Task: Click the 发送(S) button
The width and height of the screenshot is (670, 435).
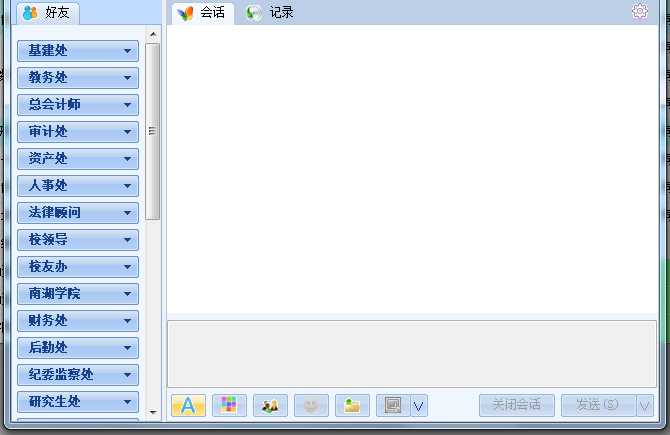Action: (598, 405)
